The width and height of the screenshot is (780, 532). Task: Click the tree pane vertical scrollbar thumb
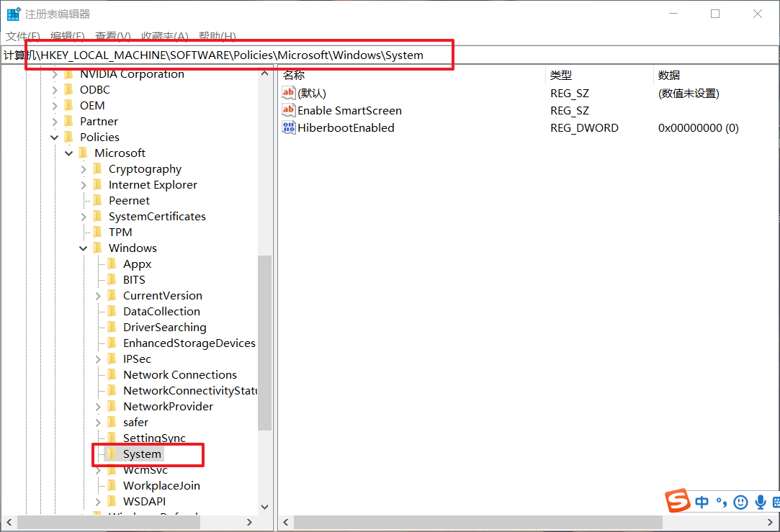coord(264,342)
